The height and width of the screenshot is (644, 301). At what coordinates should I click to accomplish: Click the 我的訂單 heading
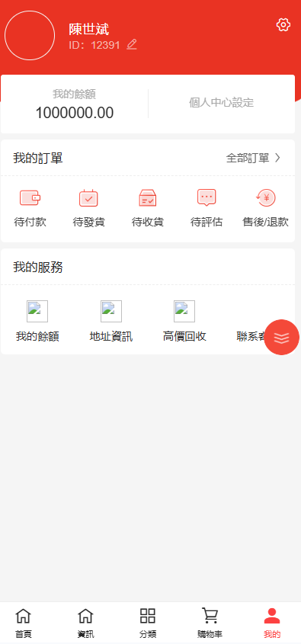click(38, 158)
